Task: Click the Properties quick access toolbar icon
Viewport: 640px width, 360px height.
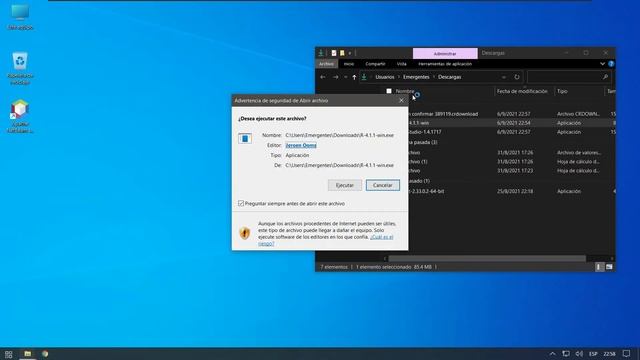Action: click(x=334, y=53)
